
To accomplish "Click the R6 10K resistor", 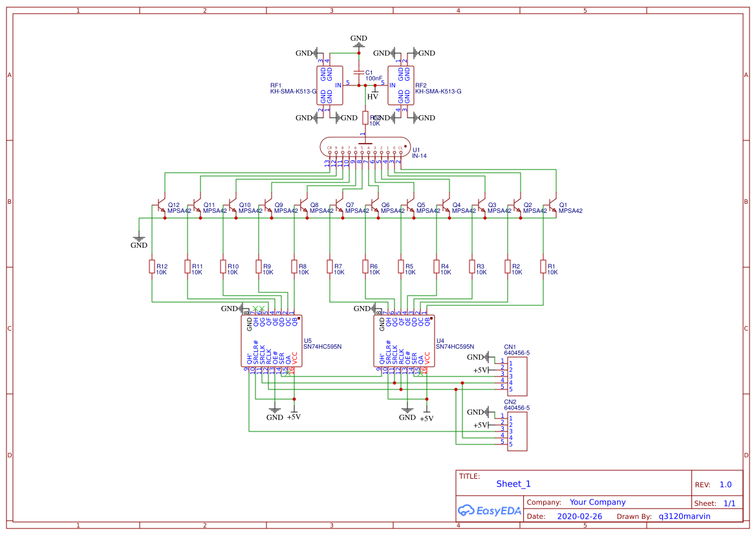I will pos(365,268).
